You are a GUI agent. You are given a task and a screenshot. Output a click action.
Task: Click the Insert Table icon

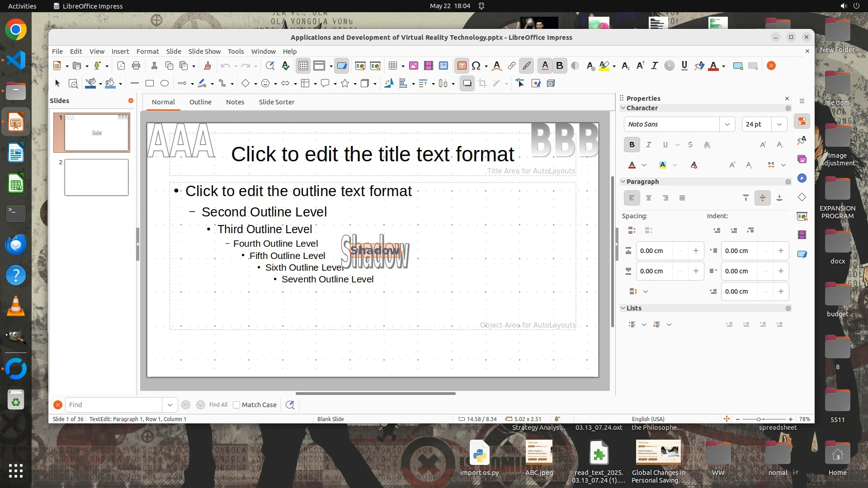pyautogui.click(x=393, y=66)
